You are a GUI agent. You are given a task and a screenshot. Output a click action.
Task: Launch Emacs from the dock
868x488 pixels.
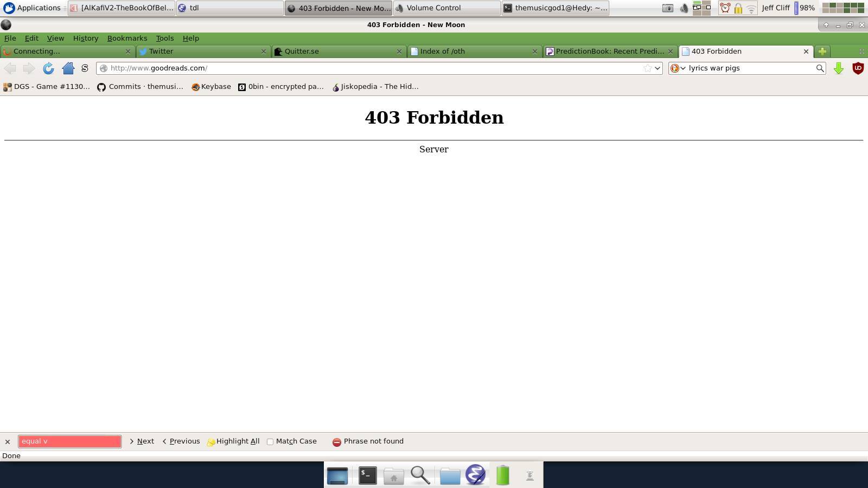(476, 475)
